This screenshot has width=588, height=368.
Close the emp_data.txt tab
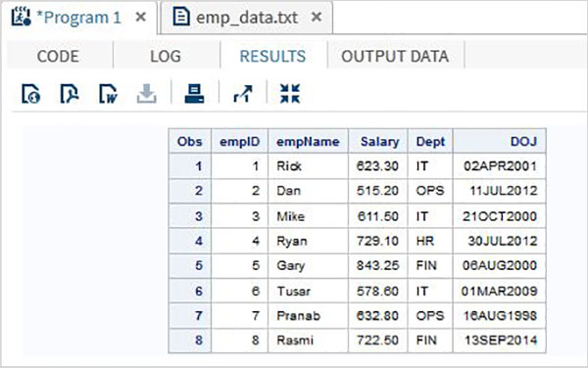coord(317,17)
